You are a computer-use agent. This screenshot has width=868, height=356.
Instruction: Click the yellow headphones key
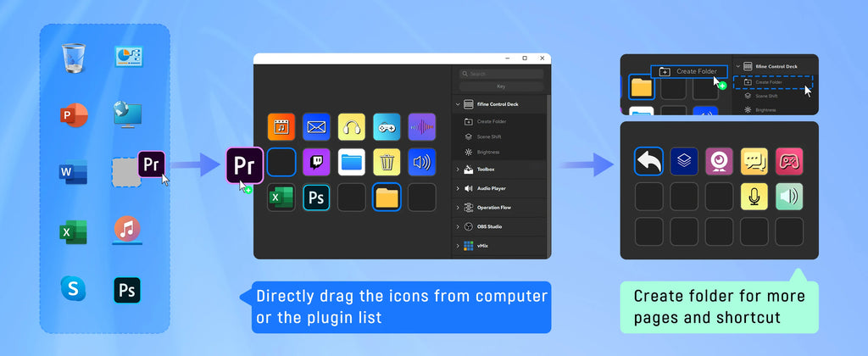point(352,127)
